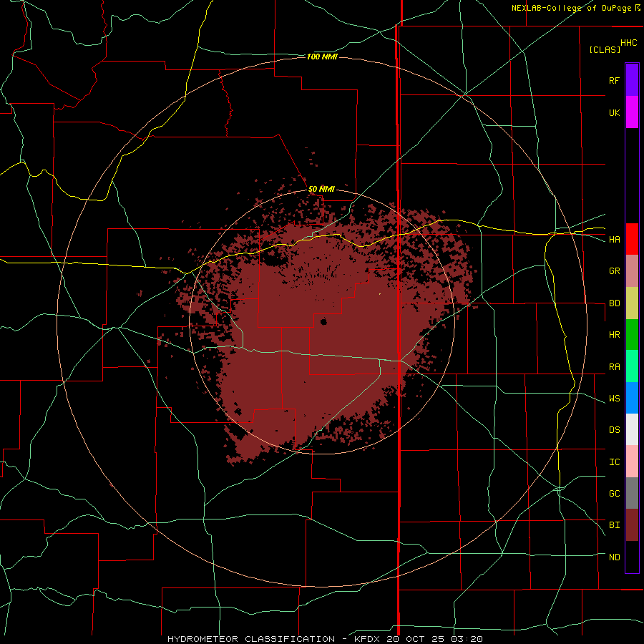Click the GC legend label
The width and height of the screenshot is (644, 644).
point(614,494)
